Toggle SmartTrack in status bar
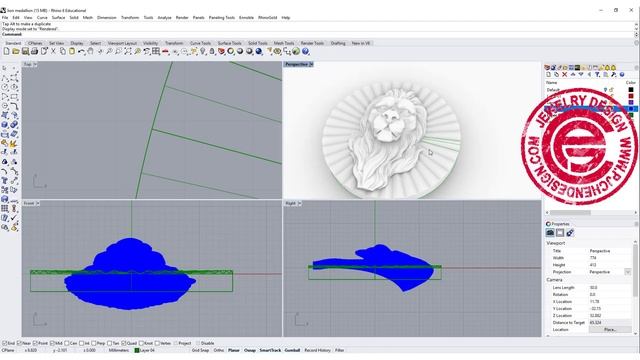The image size is (640, 360). pos(270,350)
